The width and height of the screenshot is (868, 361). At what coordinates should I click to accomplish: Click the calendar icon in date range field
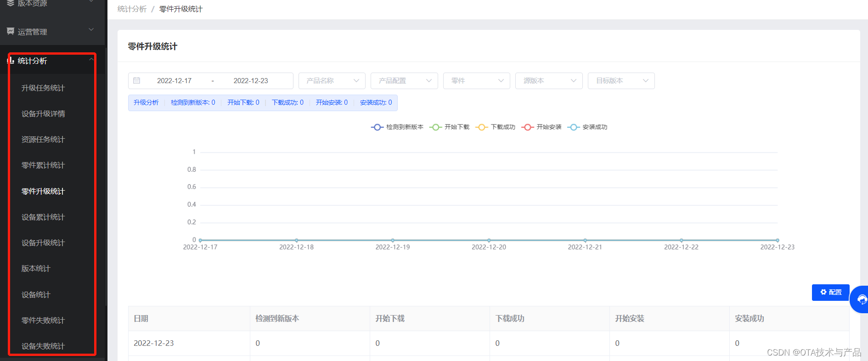[136, 81]
